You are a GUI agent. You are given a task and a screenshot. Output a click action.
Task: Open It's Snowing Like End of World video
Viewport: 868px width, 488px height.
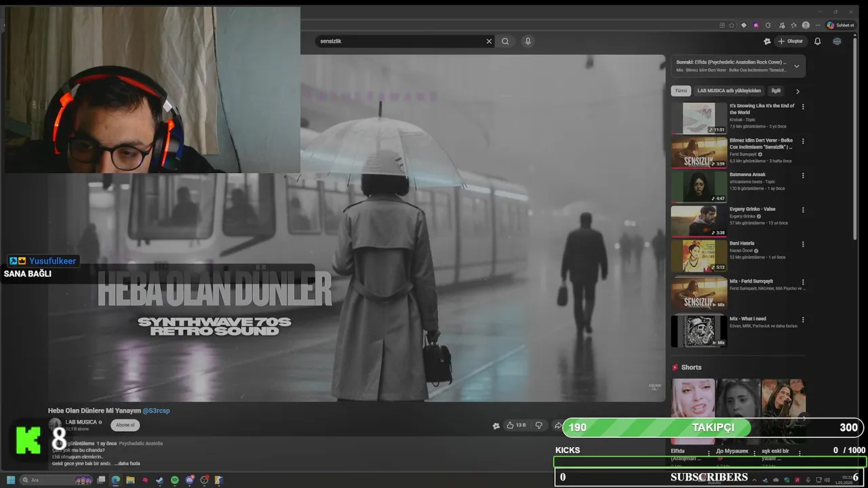coord(762,109)
